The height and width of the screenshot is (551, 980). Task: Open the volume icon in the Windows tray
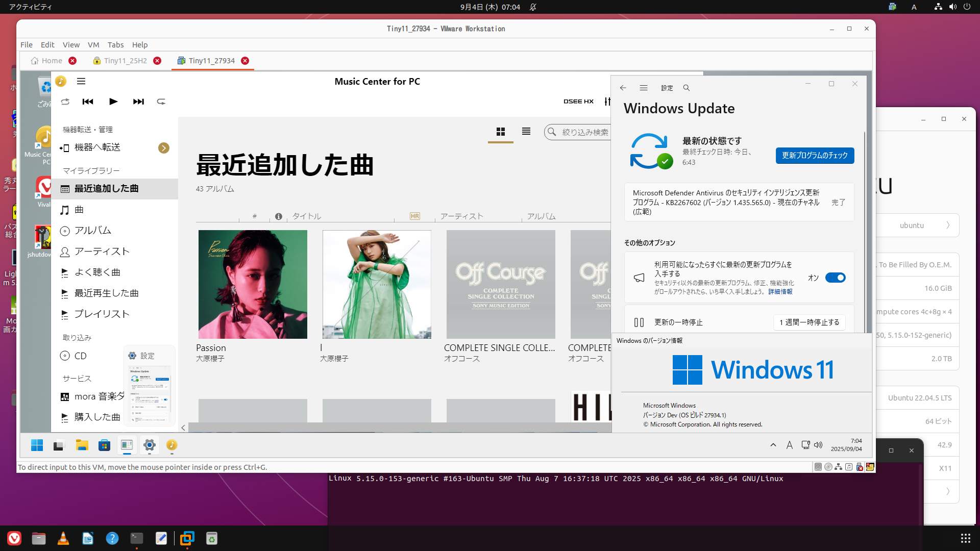[x=818, y=445]
